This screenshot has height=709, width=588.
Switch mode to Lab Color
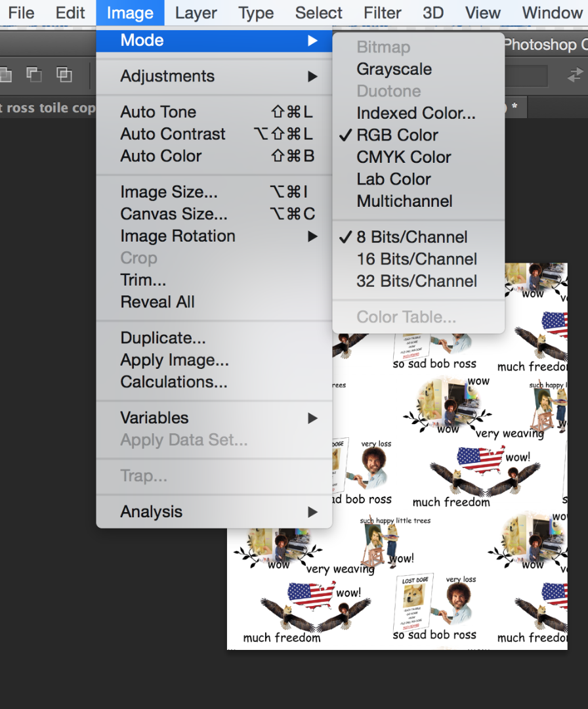[419, 179]
